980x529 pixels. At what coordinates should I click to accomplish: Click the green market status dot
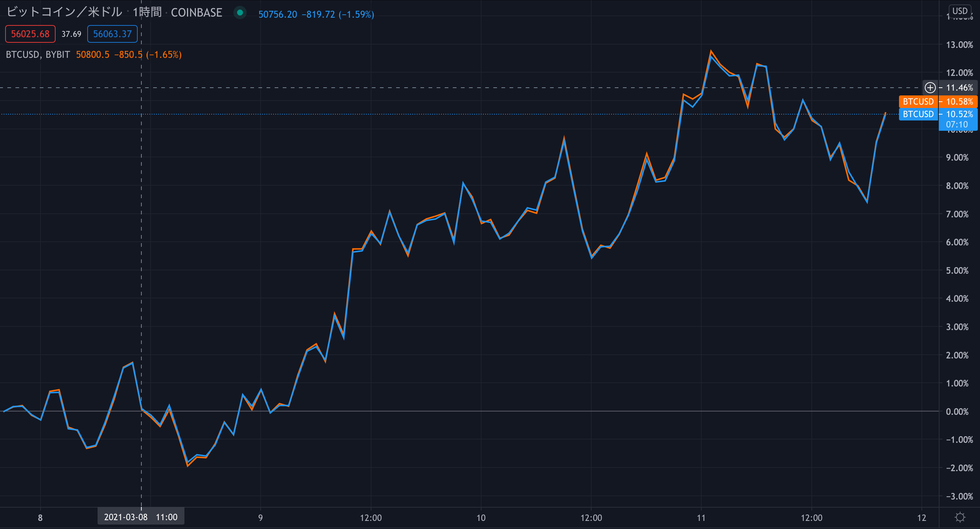(x=240, y=13)
